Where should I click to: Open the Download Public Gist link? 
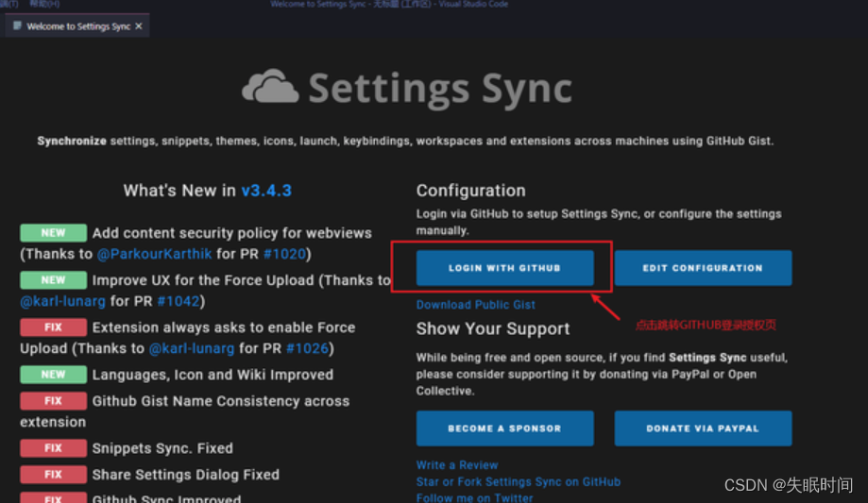[x=475, y=304]
